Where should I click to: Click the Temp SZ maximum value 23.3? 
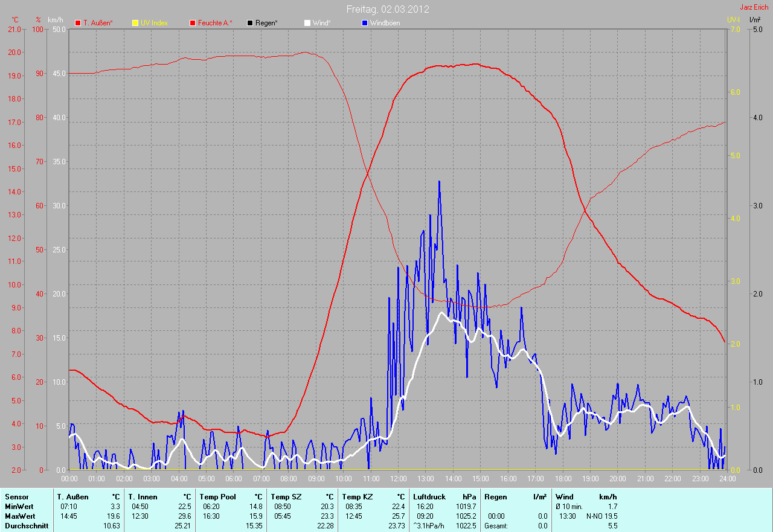click(327, 516)
